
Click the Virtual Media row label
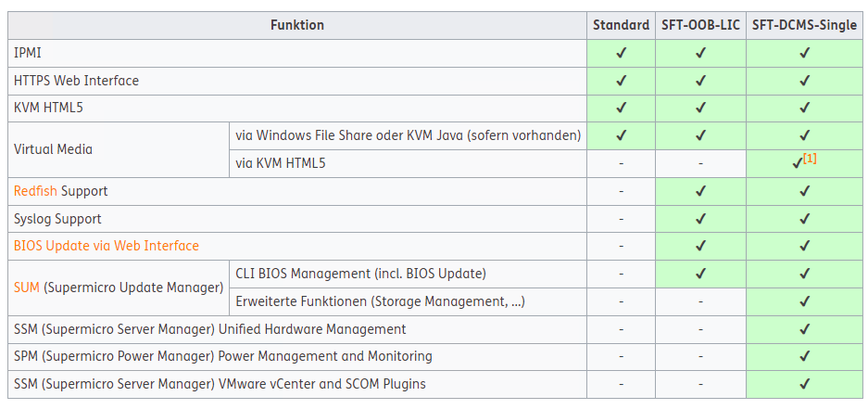click(54, 149)
